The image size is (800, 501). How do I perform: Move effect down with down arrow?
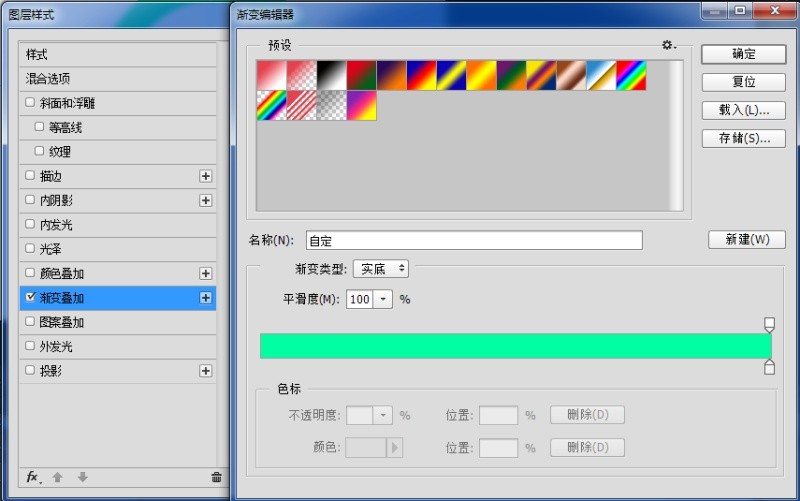click(x=83, y=477)
